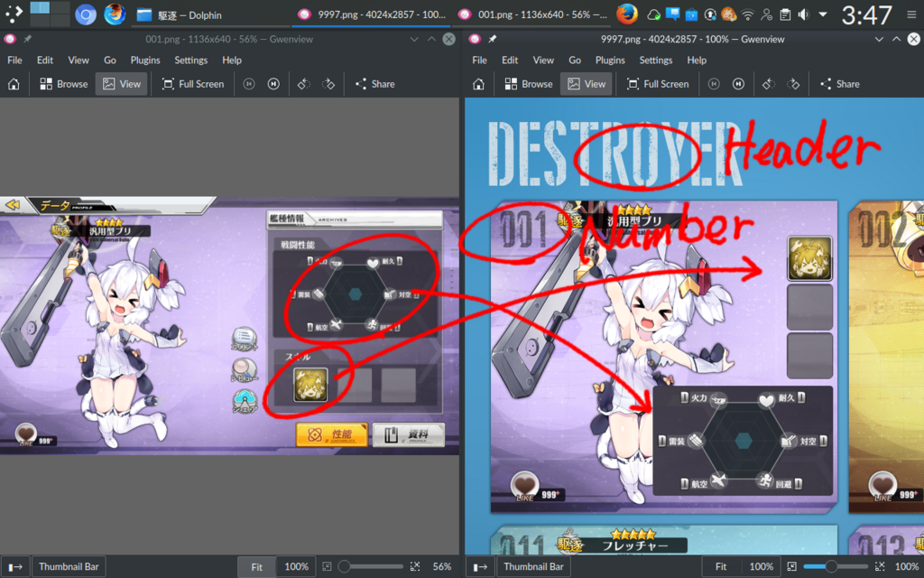Rotate image left in 001.png window
924x578 pixels.
click(x=304, y=84)
